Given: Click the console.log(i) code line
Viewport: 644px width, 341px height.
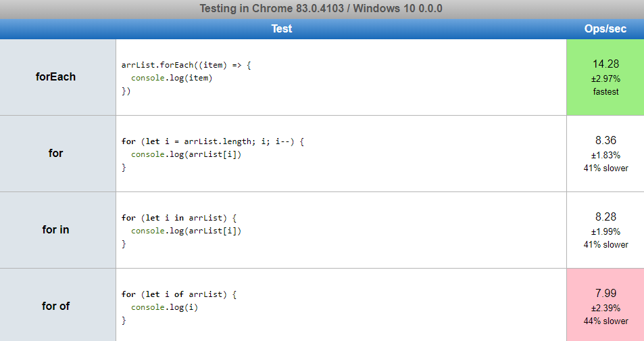Looking at the screenshot, I should click(164, 307).
